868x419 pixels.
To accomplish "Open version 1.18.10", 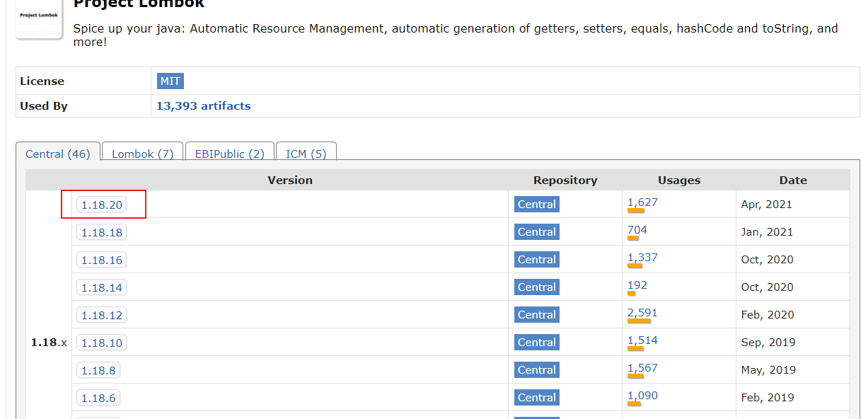I will pos(102,343).
